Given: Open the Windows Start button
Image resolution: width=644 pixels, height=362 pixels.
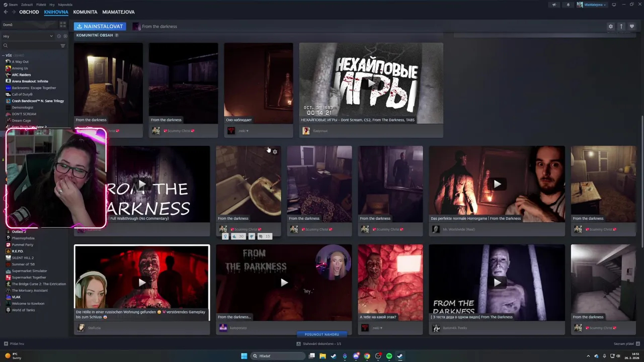Looking at the screenshot, I should tap(244, 356).
